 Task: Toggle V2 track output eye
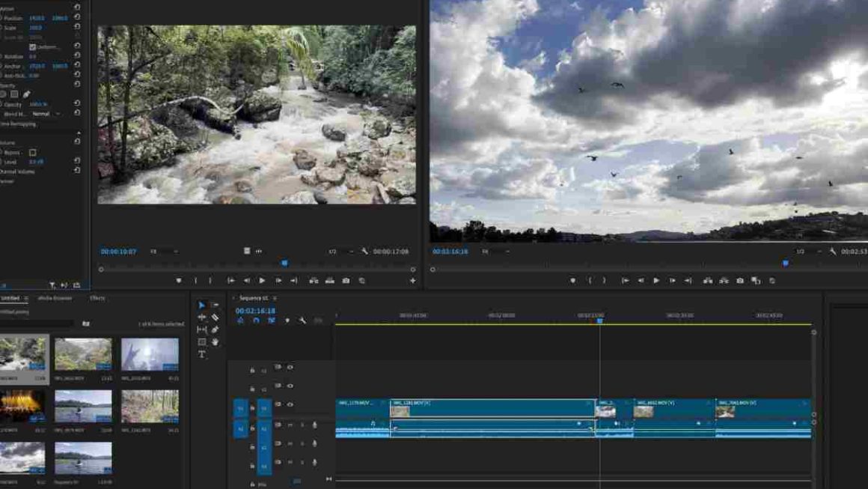290,386
